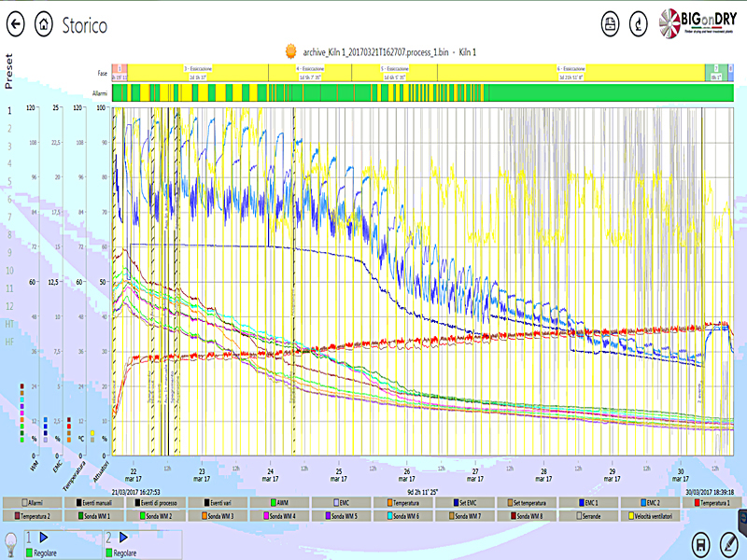The width and height of the screenshot is (747, 560).
Task: Open the printer archive icon at top
Action: point(611,24)
